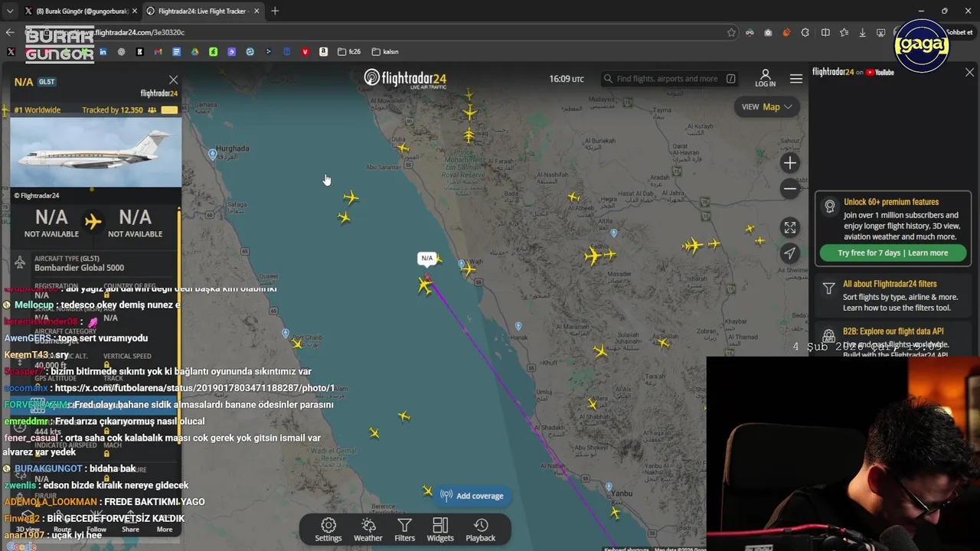Click the screenshot capture icon in the browser toolbar
This screenshot has height=551, width=980.
click(881, 32)
